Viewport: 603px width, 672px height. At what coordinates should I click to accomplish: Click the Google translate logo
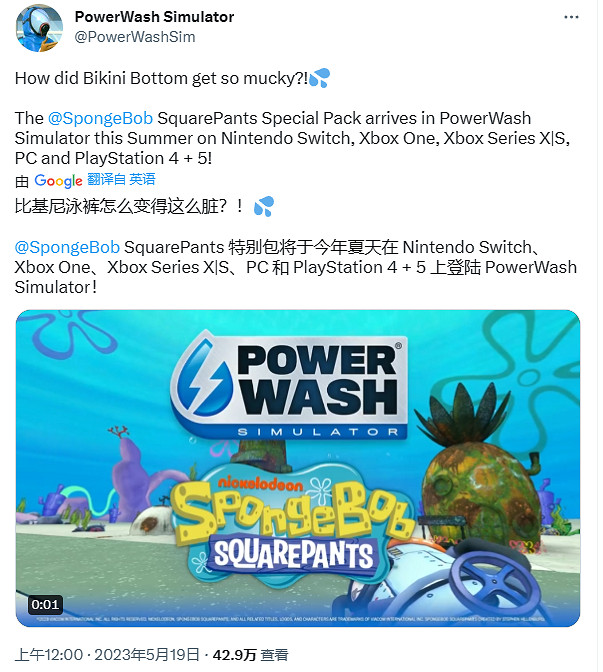[58, 180]
